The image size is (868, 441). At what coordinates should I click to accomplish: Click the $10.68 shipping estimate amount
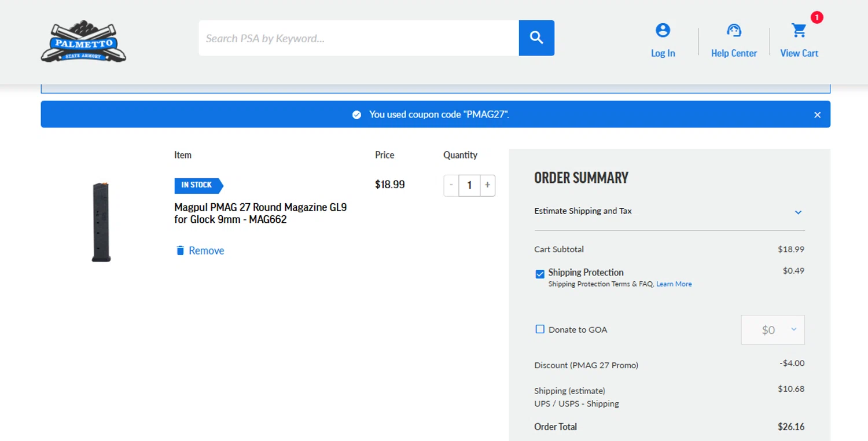click(791, 389)
